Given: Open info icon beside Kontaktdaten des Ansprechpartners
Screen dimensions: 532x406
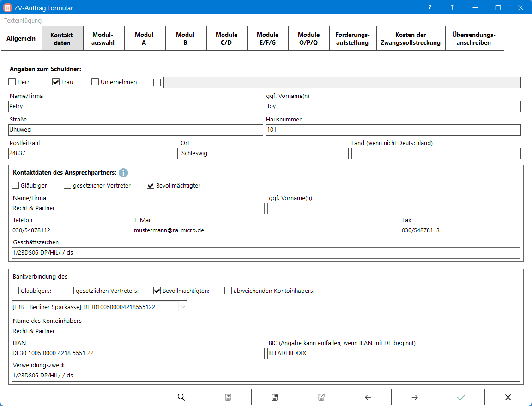Looking at the screenshot, I should click(x=123, y=173).
